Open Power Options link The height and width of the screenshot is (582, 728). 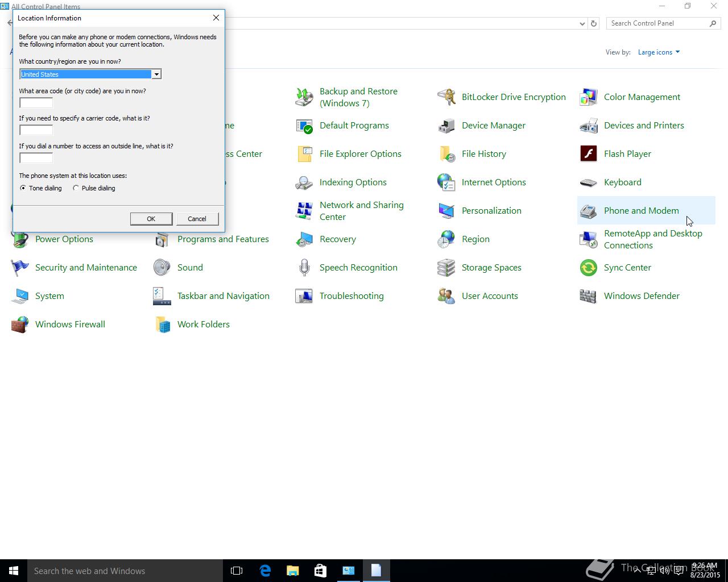pyautogui.click(x=64, y=239)
